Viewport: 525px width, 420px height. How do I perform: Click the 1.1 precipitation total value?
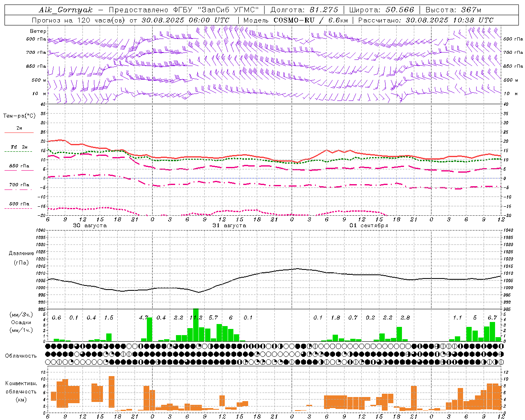pos(457,318)
